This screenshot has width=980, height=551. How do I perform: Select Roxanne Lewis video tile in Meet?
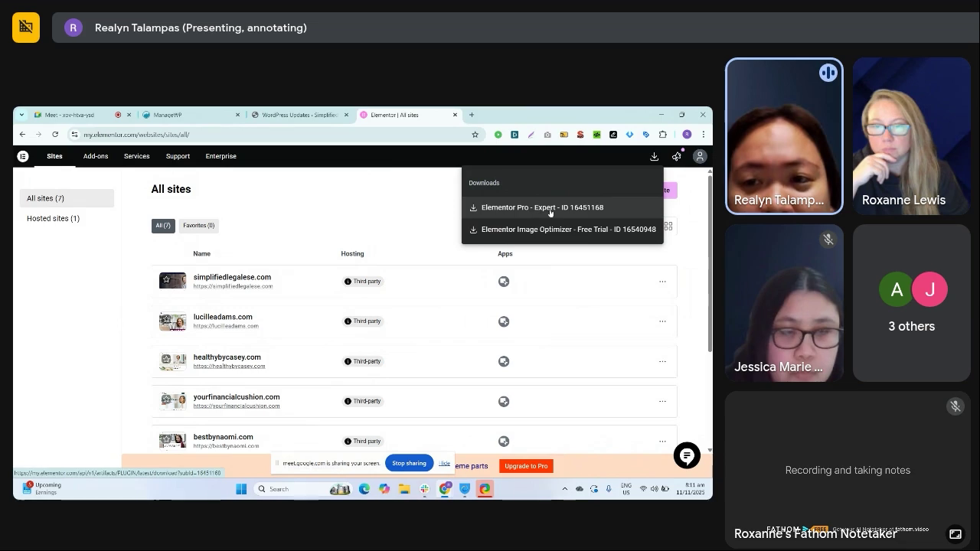coord(911,136)
